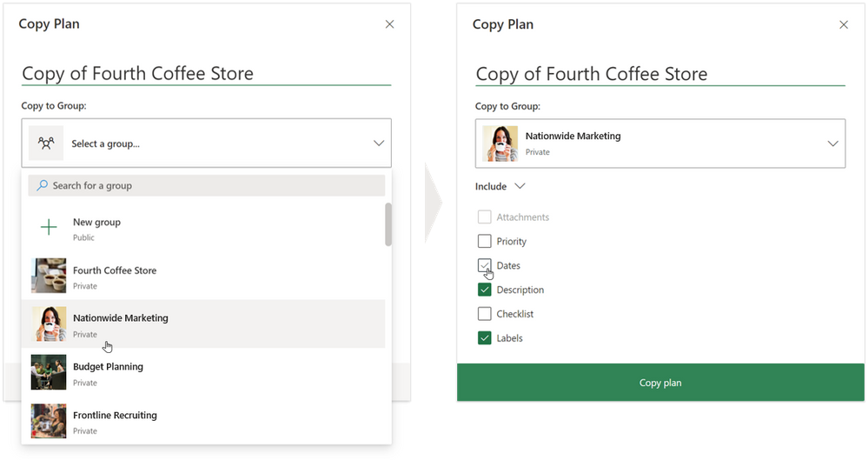Uncheck the Description checkbox
The image size is (868, 460).
click(x=484, y=290)
